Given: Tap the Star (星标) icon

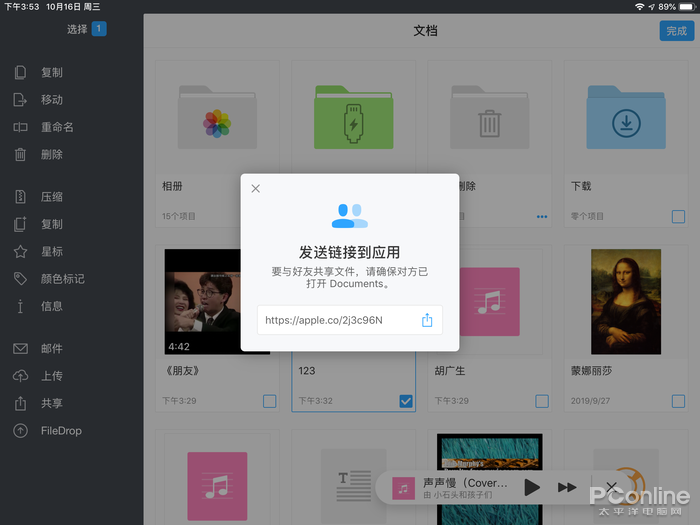Looking at the screenshot, I should (x=20, y=251).
